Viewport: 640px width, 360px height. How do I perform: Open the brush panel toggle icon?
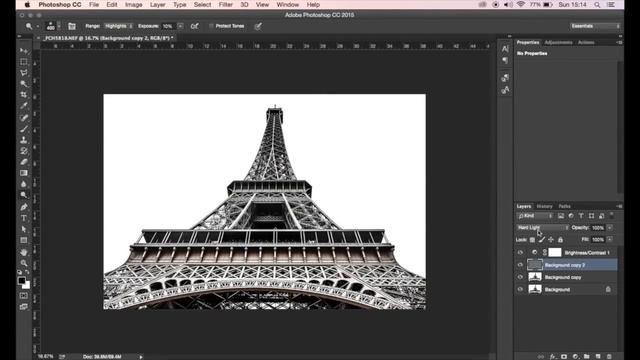point(72,26)
